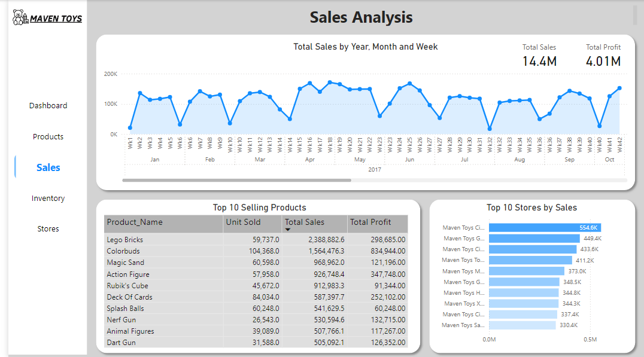The width and height of the screenshot is (644, 357).
Task: Click the Top 10 Stores by Sales title
Action: [x=532, y=208]
